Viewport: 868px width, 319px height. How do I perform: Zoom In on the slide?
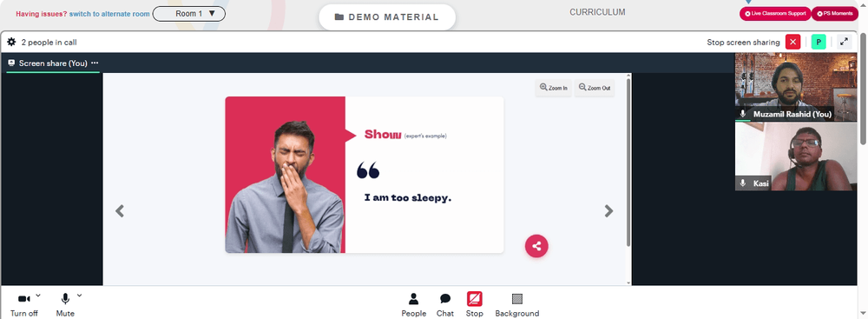point(554,88)
